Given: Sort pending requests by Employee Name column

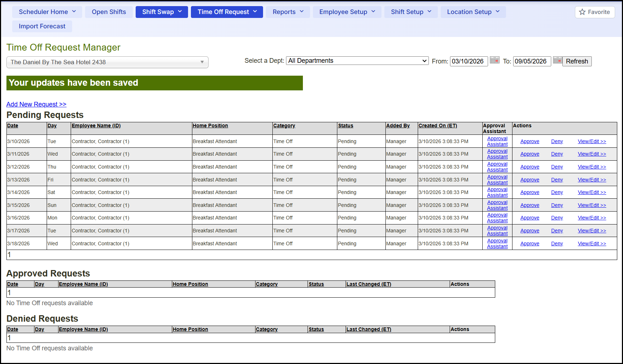Looking at the screenshot, I should click(96, 126).
